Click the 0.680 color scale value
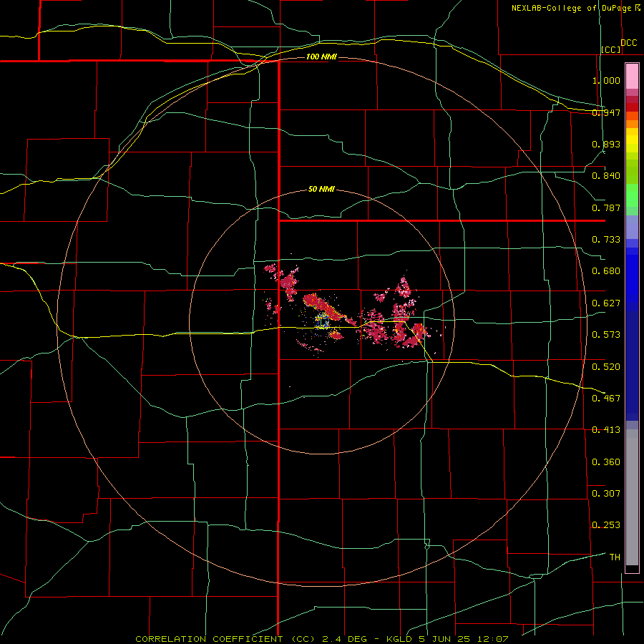Viewport: 644px width, 644px height. point(606,271)
